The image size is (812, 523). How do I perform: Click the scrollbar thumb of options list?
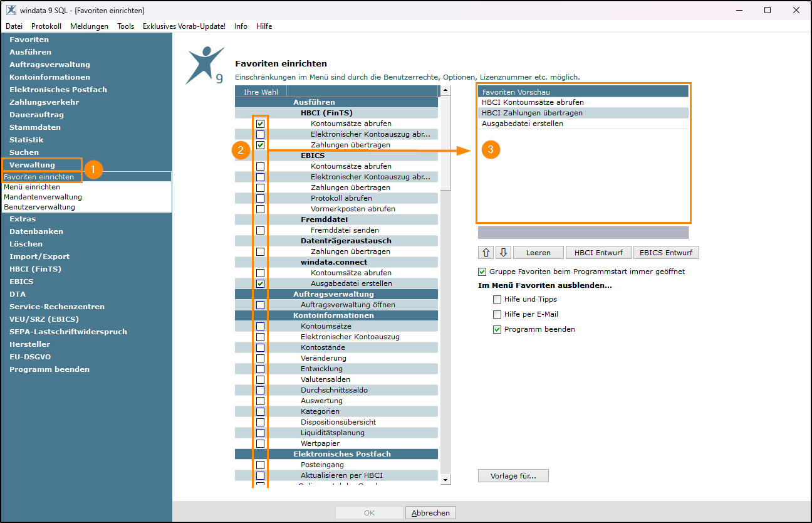[x=446, y=144]
